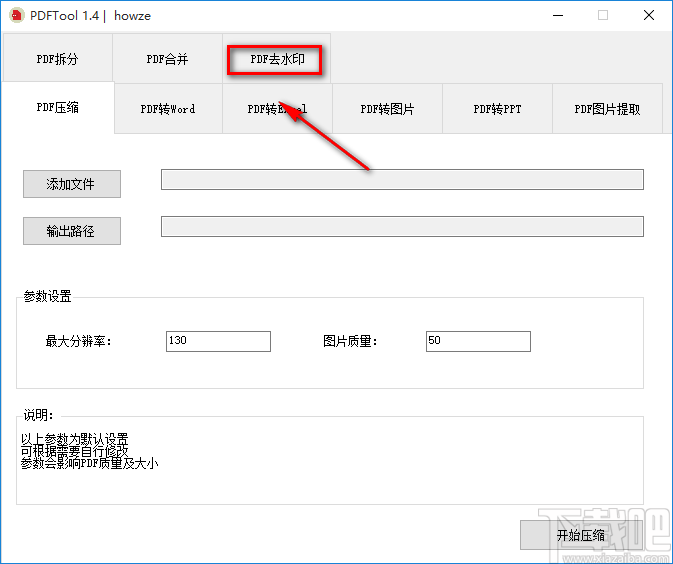Open the PDF转PPT tab

(497, 109)
